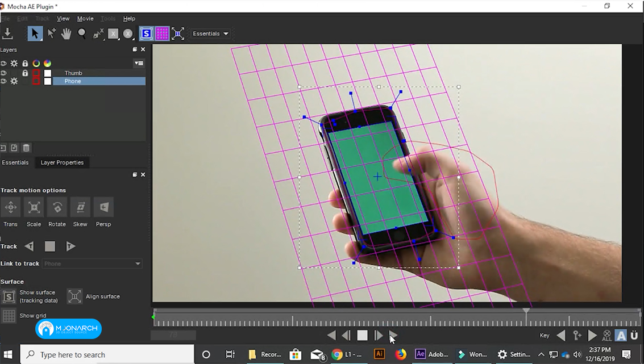This screenshot has height=364, width=644.
Task: Stop tracking with the square Track button
Action: 49,246
